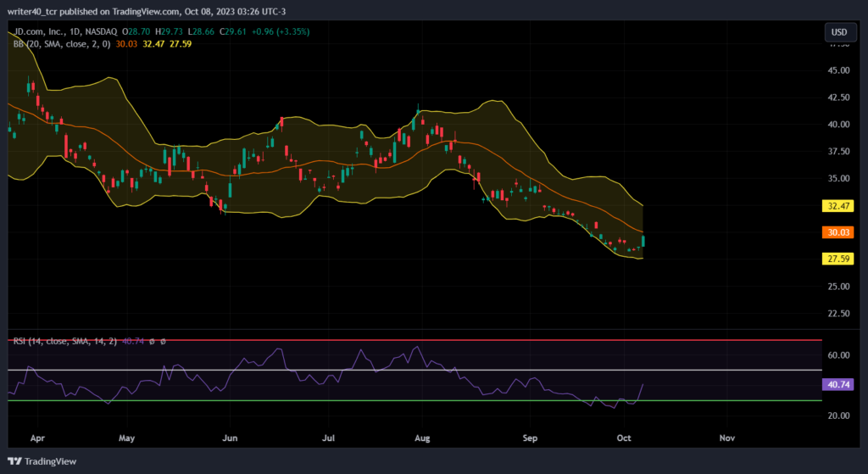Click the 60.00 RSI axis label
Viewport: 868px width, 474px height.
tap(838, 355)
